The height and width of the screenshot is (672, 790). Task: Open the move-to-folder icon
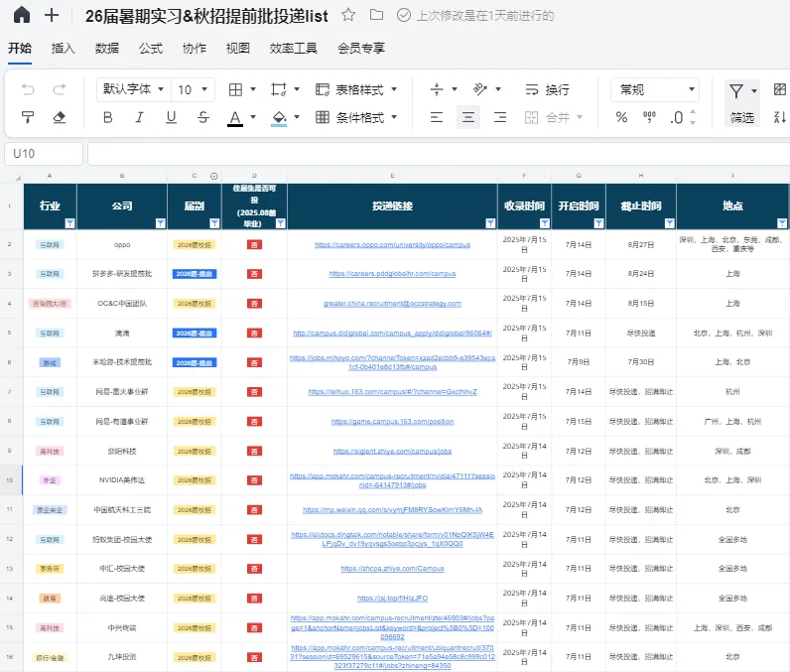pyautogui.click(x=376, y=15)
